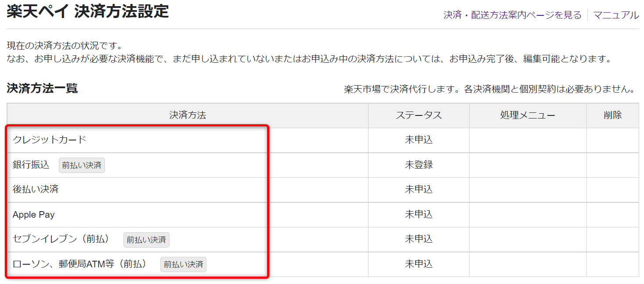Viewport: 644px width, 284px height.
Task: Select the クレジットカード row label
Action: coord(50,140)
